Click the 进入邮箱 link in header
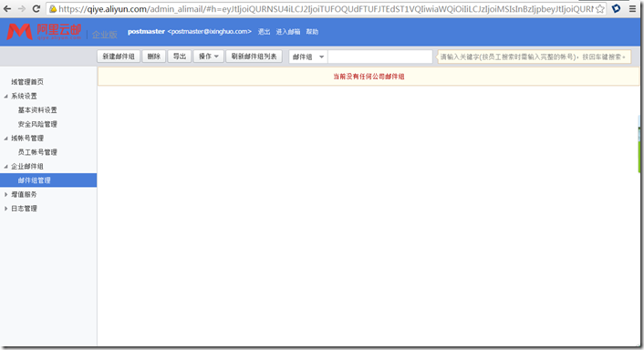This screenshot has height=350, width=644. [x=288, y=32]
